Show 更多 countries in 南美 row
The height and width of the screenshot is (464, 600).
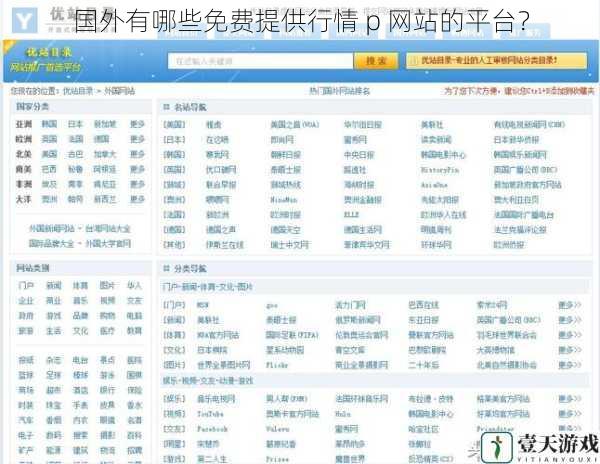pyautogui.click(x=137, y=169)
